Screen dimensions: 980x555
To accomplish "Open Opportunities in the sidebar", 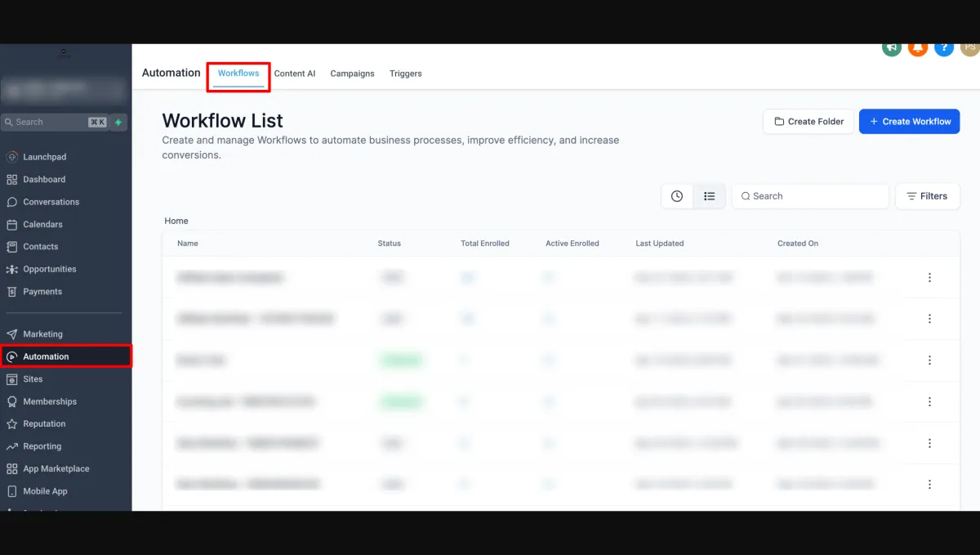I will (50, 269).
